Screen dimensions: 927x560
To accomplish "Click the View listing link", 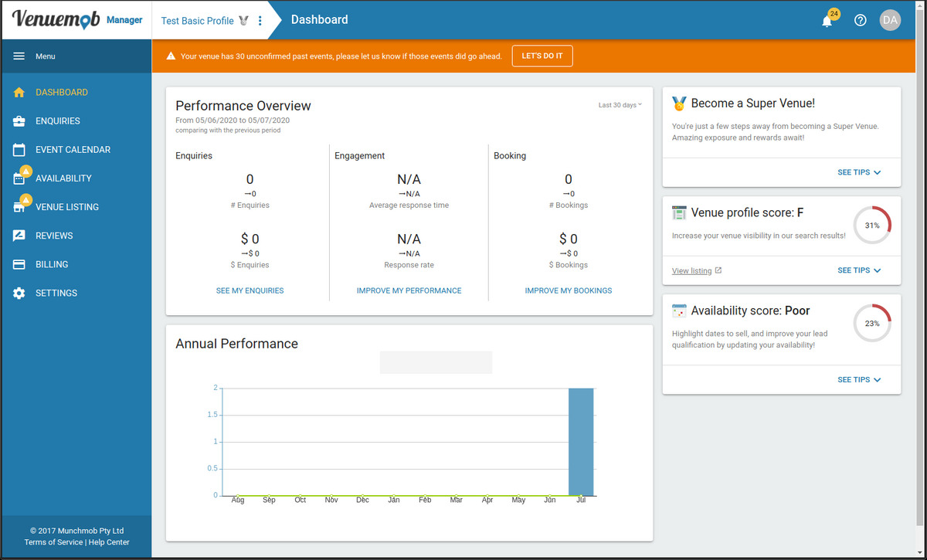I will (x=692, y=271).
